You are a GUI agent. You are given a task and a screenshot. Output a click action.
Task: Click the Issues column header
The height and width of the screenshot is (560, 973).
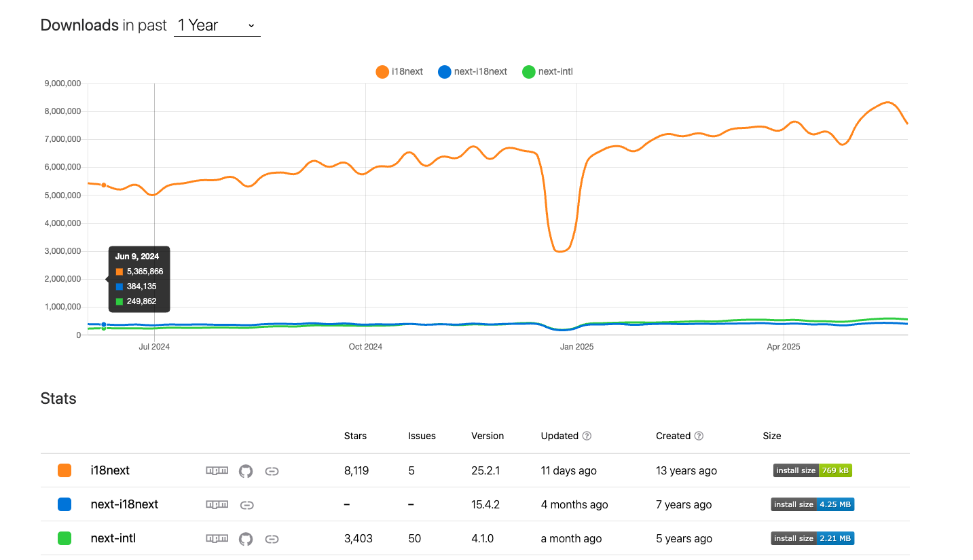click(x=422, y=436)
